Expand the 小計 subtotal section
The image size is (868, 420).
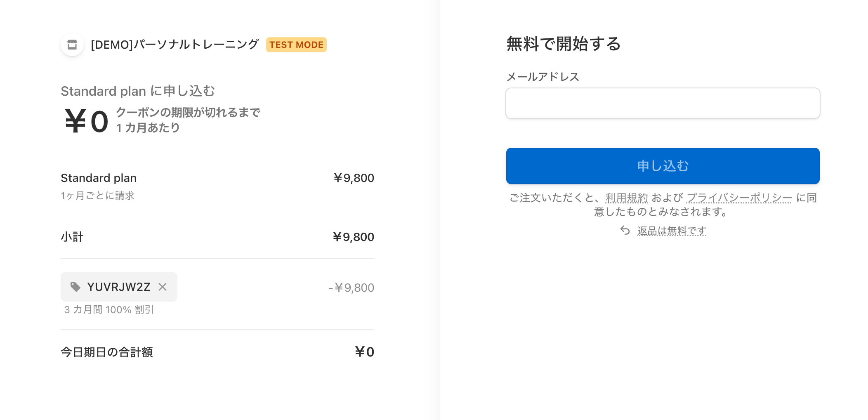tap(72, 237)
